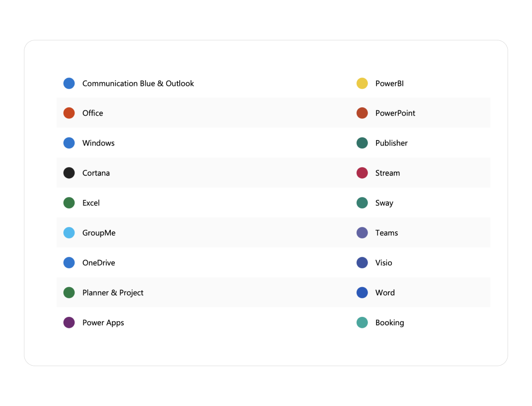Click the yellow PowerBI color swatch
The width and height of the screenshot is (532, 406).
(x=362, y=83)
